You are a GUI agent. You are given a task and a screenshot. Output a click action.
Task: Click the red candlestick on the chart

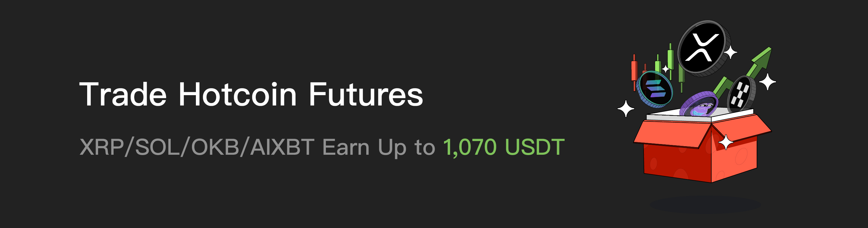(x=634, y=72)
